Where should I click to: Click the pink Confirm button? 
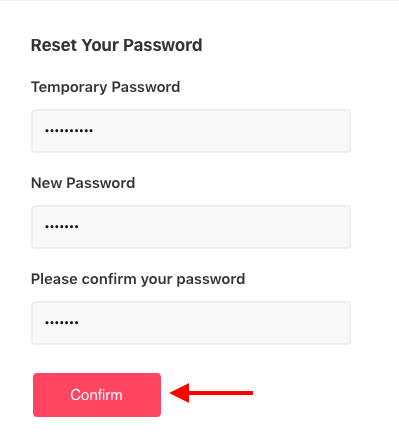coord(97,395)
